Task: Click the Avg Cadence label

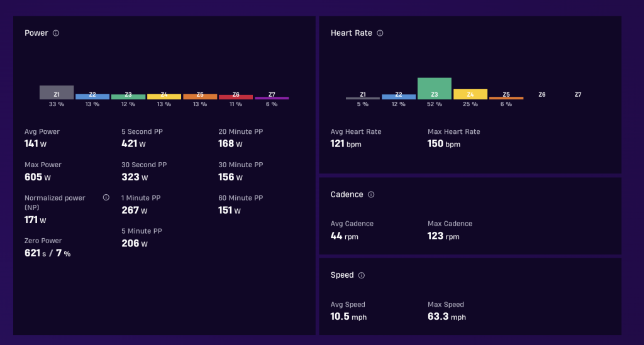Action: [352, 224]
